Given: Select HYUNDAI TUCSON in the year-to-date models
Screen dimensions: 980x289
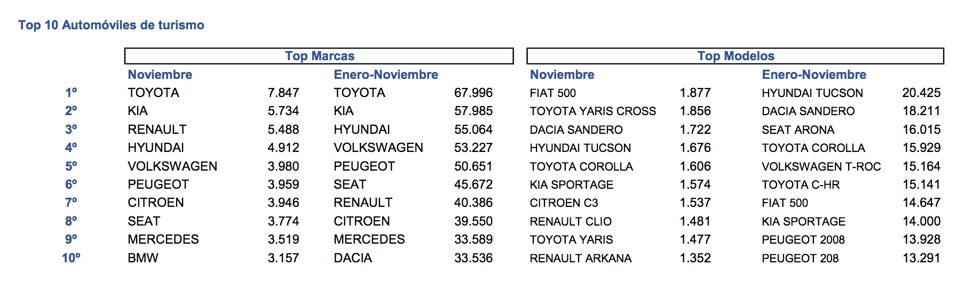Looking at the screenshot, I should click(x=812, y=93).
